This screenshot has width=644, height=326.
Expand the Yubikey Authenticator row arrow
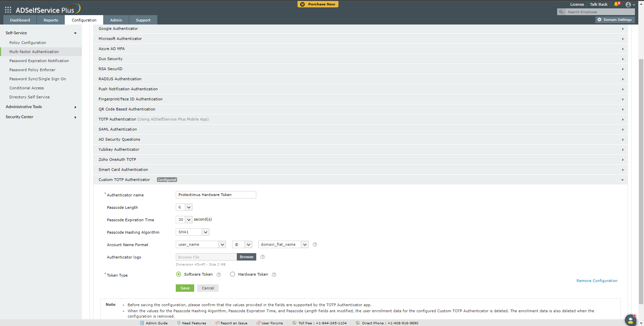pyautogui.click(x=623, y=150)
